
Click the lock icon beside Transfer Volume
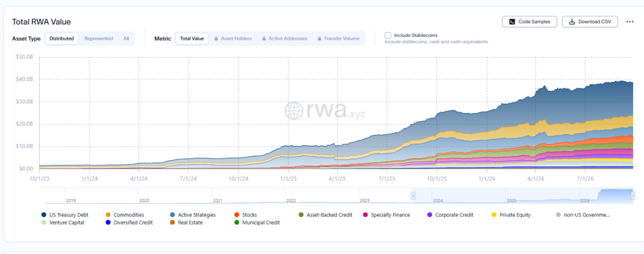[319, 38]
